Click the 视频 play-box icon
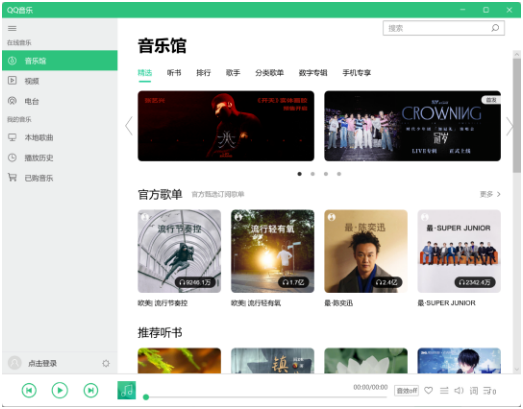This screenshot has height=409, width=523. pyautogui.click(x=12, y=80)
